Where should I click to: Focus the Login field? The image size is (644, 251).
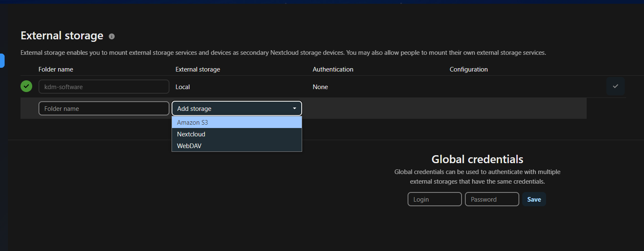pyautogui.click(x=434, y=200)
